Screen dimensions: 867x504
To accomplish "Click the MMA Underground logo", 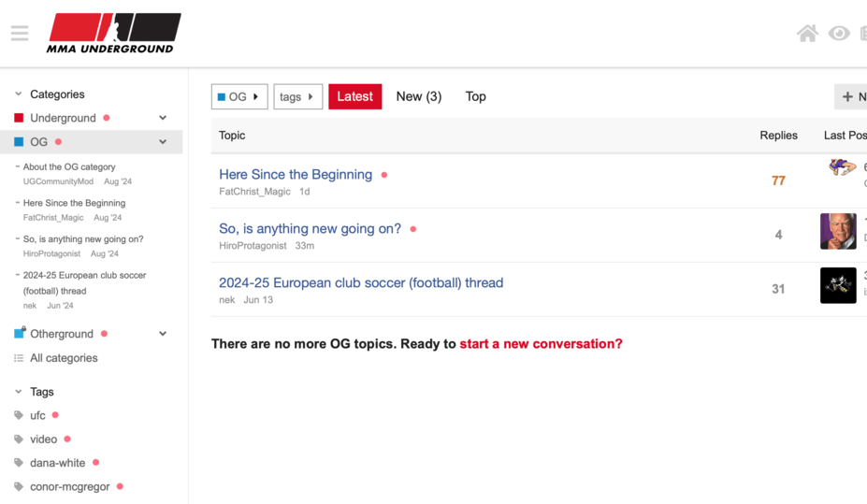I will [113, 33].
